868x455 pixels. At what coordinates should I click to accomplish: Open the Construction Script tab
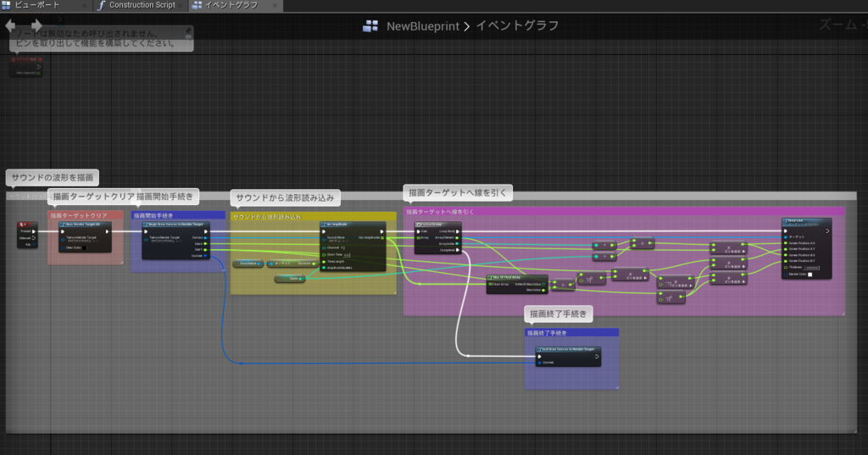point(142,5)
